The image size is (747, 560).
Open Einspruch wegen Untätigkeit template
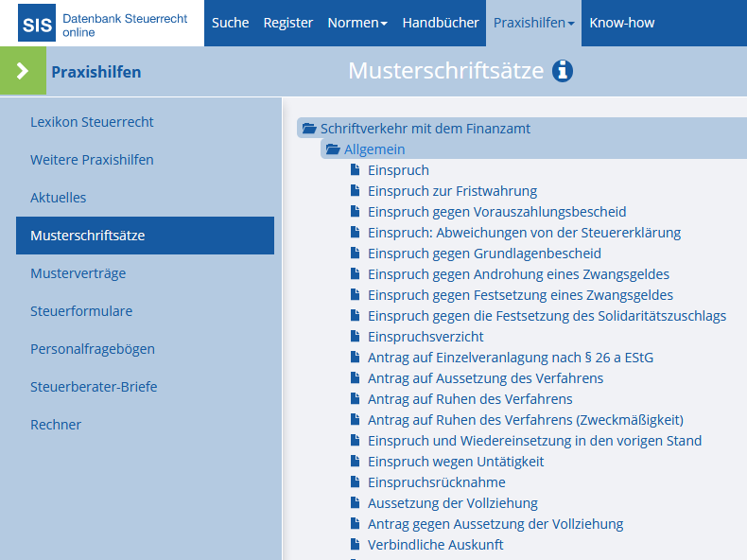coord(456,462)
